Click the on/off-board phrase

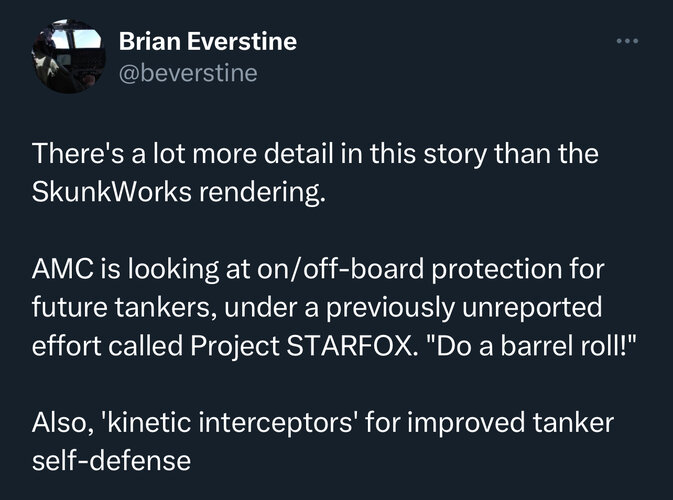[x=340, y=269]
